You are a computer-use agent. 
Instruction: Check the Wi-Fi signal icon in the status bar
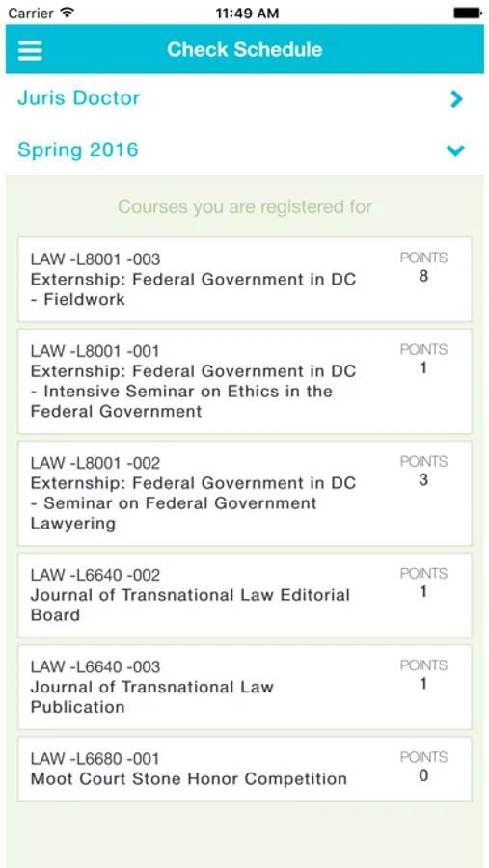click(x=67, y=13)
